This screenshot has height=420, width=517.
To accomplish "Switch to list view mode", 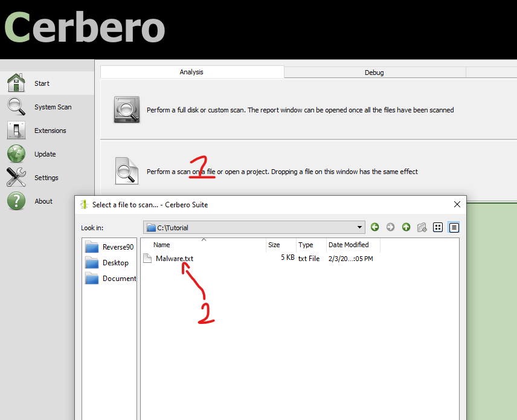I will click(438, 227).
